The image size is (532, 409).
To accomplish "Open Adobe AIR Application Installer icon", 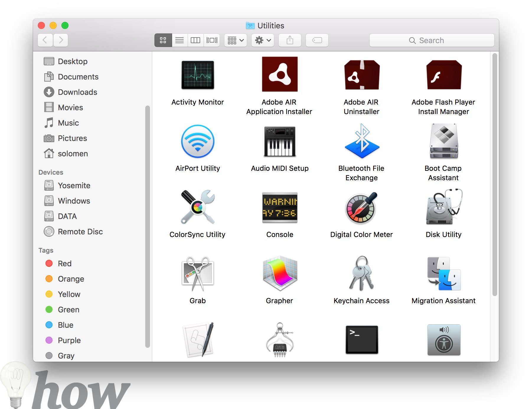I will pos(280,74).
